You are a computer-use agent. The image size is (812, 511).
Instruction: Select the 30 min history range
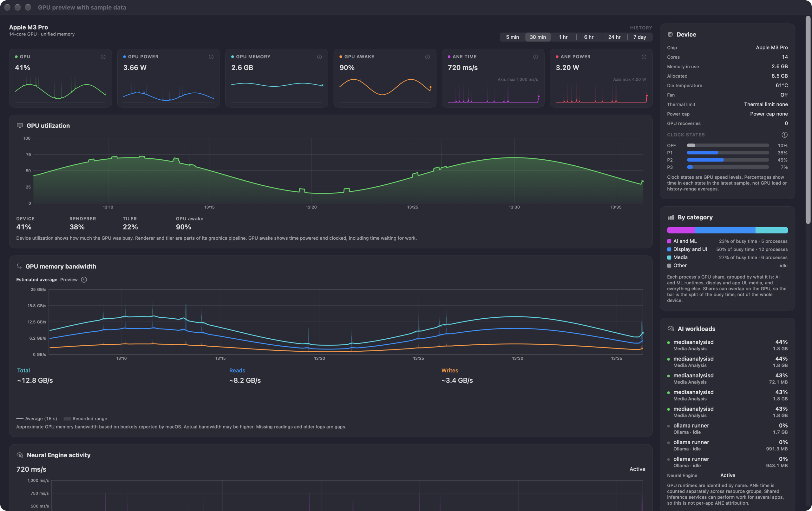(538, 37)
